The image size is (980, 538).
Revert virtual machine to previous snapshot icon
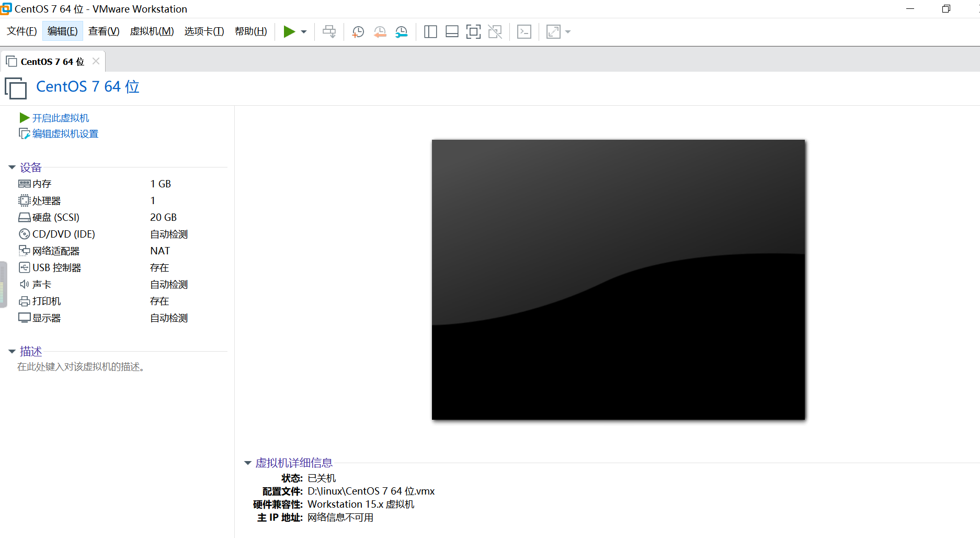click(380, 32)
